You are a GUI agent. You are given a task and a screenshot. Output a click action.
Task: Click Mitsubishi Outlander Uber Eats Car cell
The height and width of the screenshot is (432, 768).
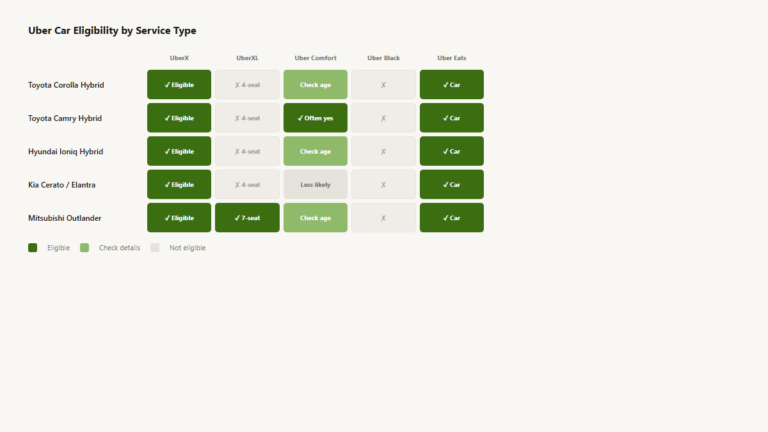pyautogui.click(x=452, y=217)
